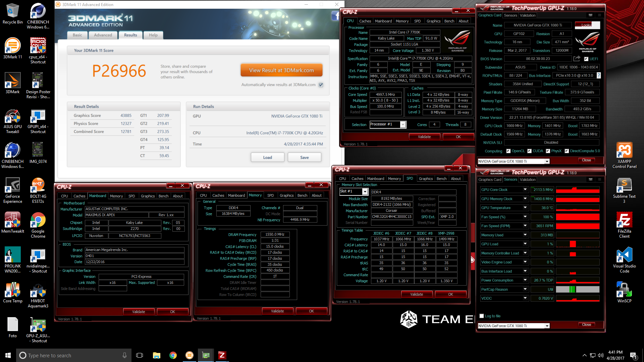
Task: Launch the 3DMark 11 desktop shortcut
Action: (13, 49)
